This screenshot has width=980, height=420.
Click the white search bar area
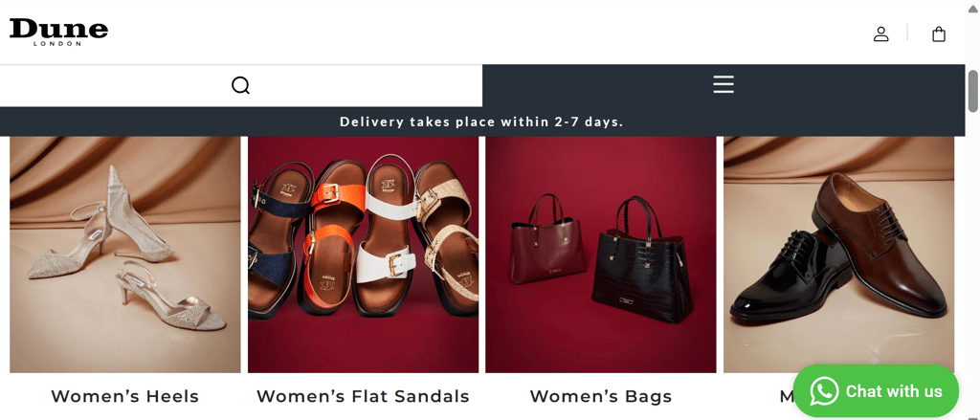[240, 85]
